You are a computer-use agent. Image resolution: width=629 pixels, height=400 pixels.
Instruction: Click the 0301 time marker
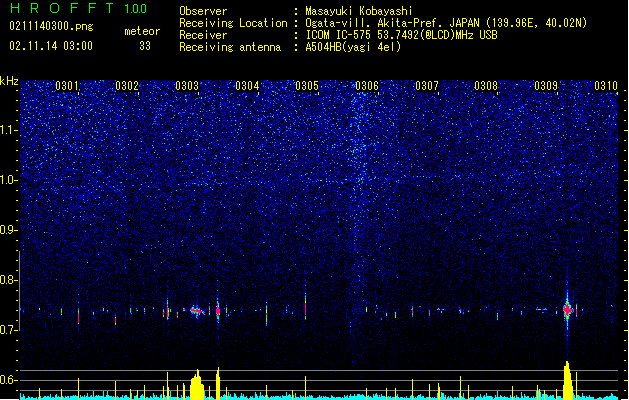click(67, 86)
